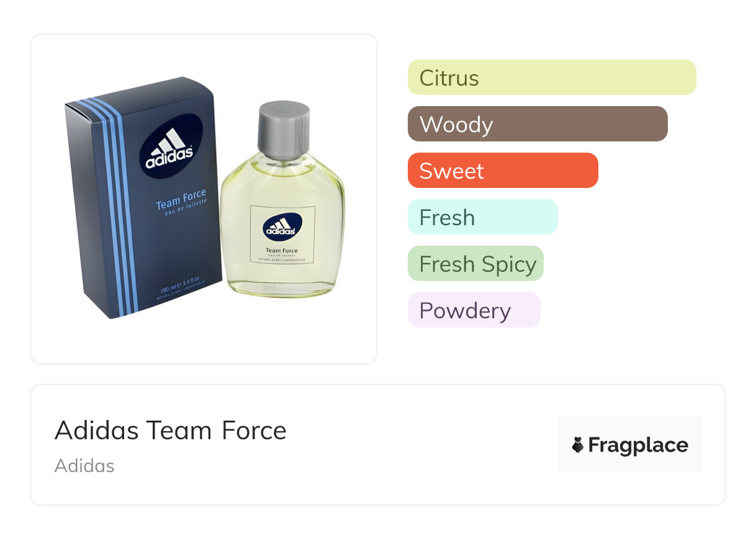Click the Fragplace bee logo icon
This screenshot has height=536, width=756.
(x=577, y=445)
